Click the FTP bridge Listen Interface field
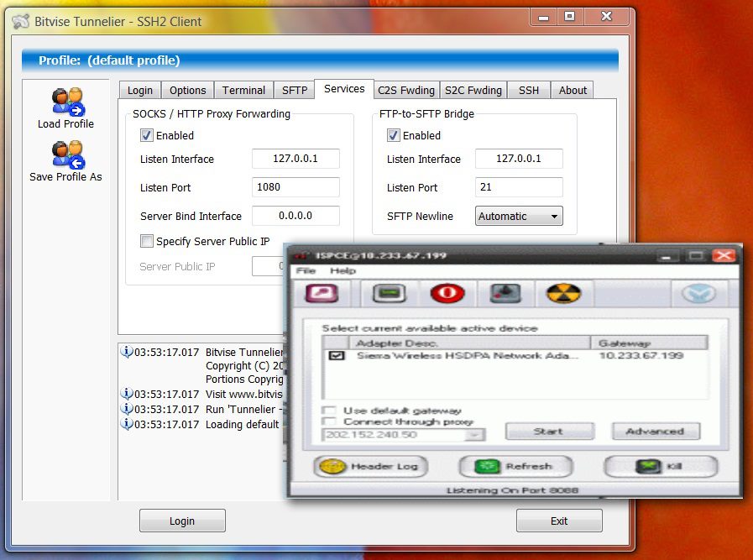Image resolution: width=753 pixels, height=560 pixels. 519,159
